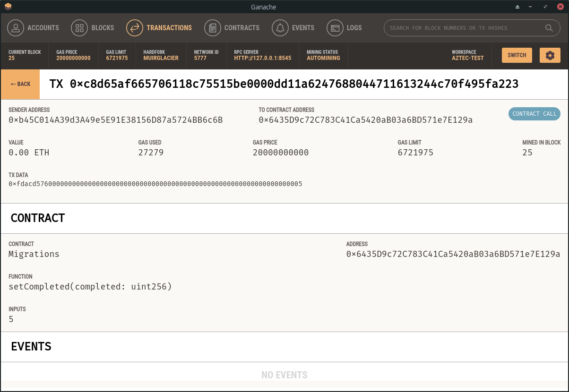
Task: Click the CONTRACT section heading
Action: click(38, 218)
